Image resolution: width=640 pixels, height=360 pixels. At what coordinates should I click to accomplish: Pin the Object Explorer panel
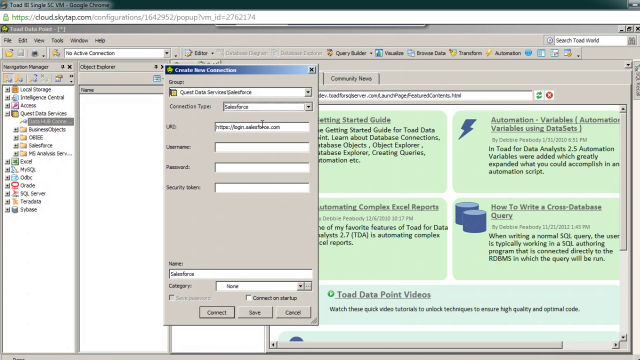point(156,67)
